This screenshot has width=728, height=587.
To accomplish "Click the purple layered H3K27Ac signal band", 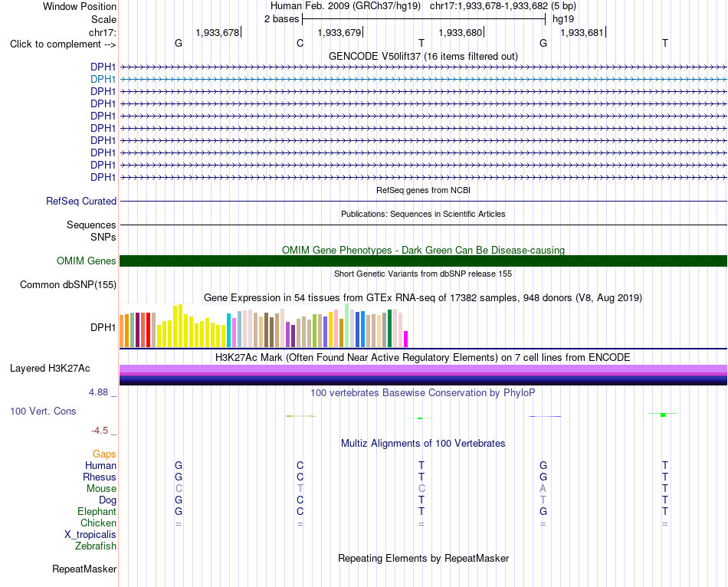I will pyautogui.click(x=423, y=369).
